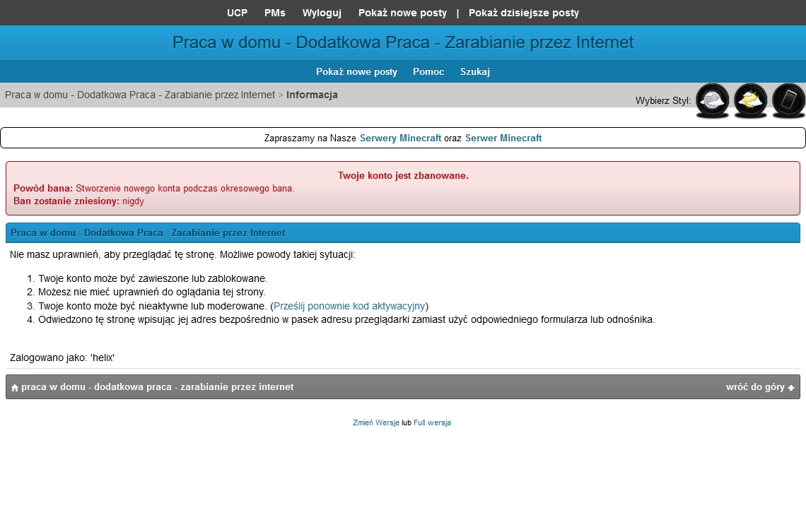806x532 pixels.
Task: Click the 'Zmień Wersje' footer link
Action: (375, 422)
